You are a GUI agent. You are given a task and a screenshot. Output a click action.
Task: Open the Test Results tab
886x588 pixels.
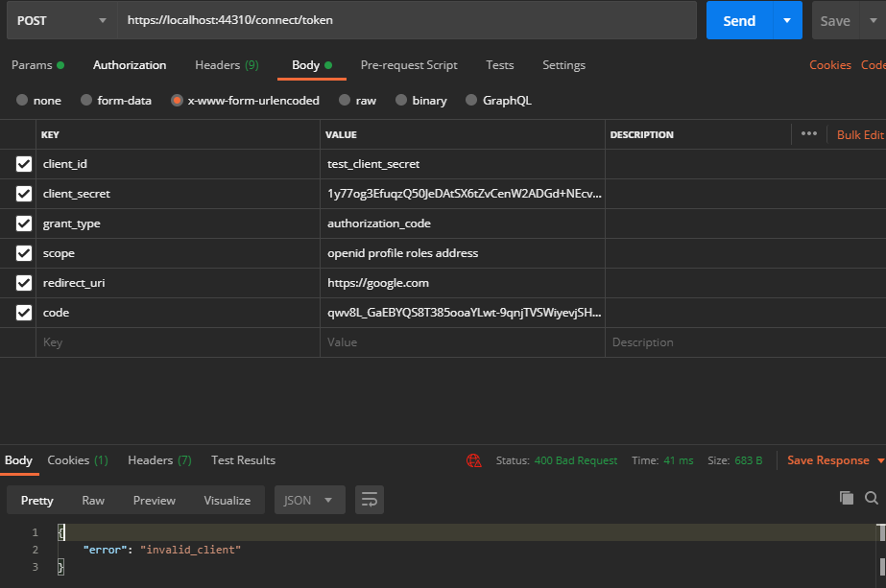click(243, 460)
